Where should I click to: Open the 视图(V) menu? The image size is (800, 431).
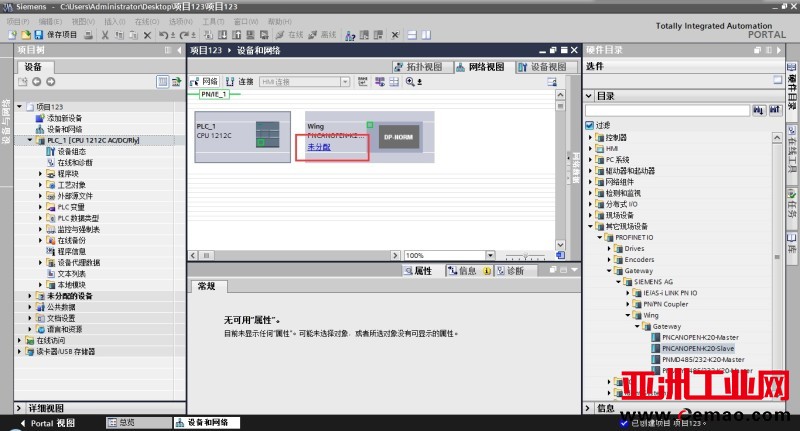pyautogui.click(x=83, y=21)
